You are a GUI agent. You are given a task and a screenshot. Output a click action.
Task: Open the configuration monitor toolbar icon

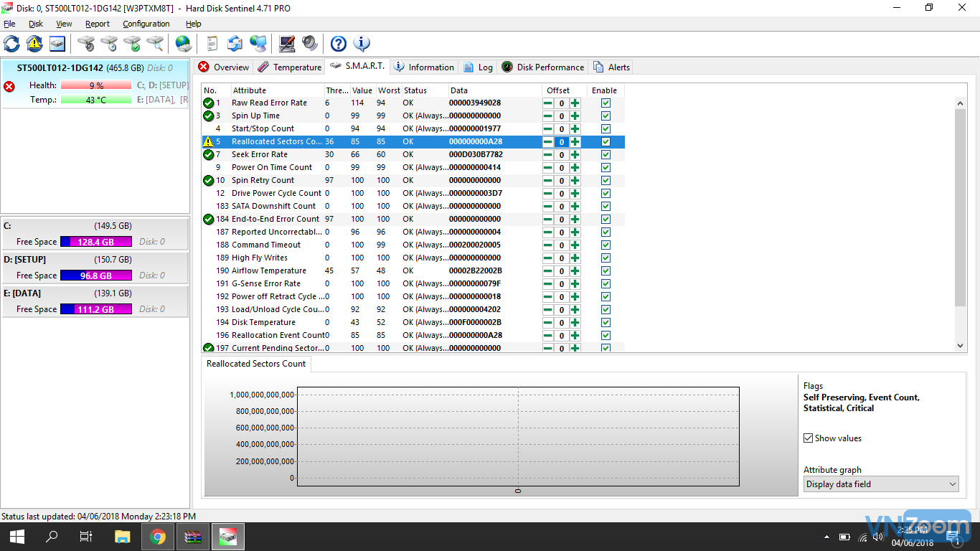287,44
